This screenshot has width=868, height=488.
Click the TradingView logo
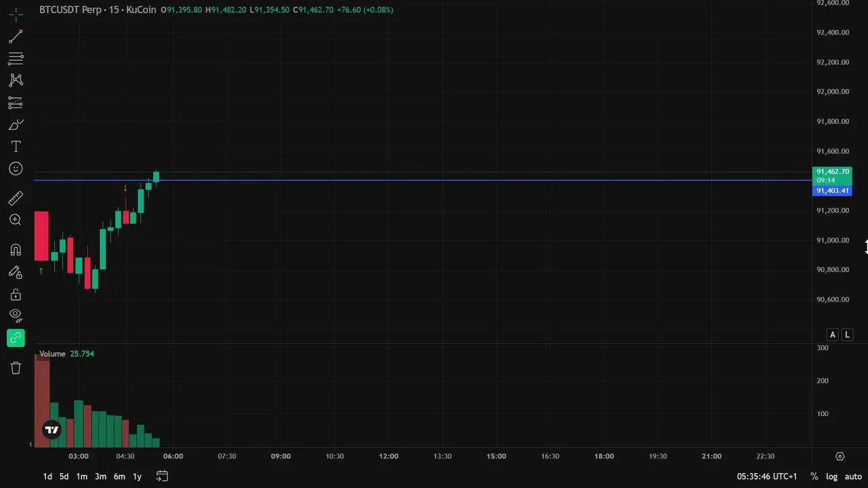point(52,430)
